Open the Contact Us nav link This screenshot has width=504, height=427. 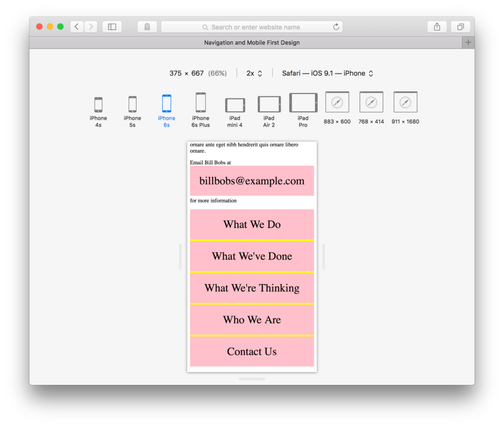[x=252, y=351]
